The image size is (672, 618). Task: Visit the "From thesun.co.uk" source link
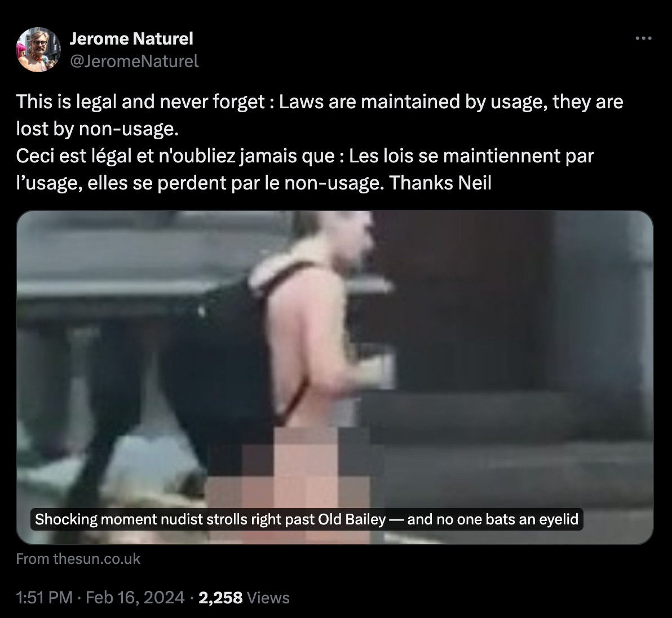pyautogui.click(x=78, y=559)
